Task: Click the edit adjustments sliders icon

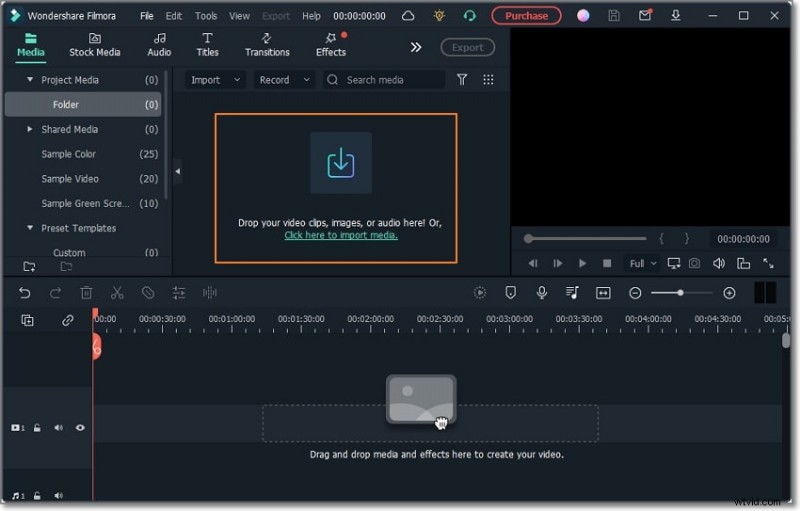Action: click(179, 293)
